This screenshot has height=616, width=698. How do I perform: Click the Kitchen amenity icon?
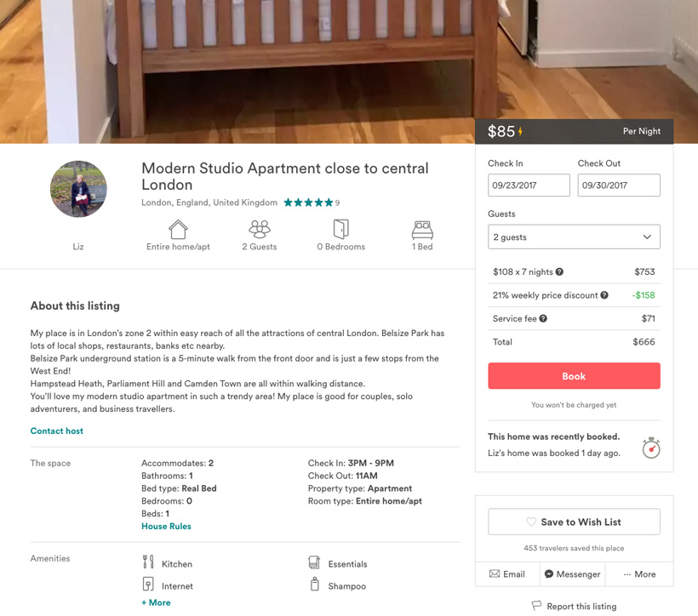click(x=148, y=562)
